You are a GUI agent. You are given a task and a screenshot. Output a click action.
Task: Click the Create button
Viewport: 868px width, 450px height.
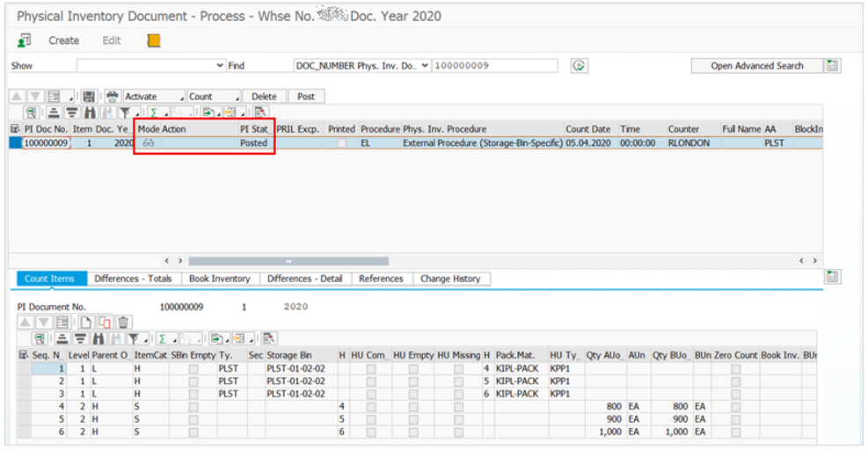tap(63, 40)
